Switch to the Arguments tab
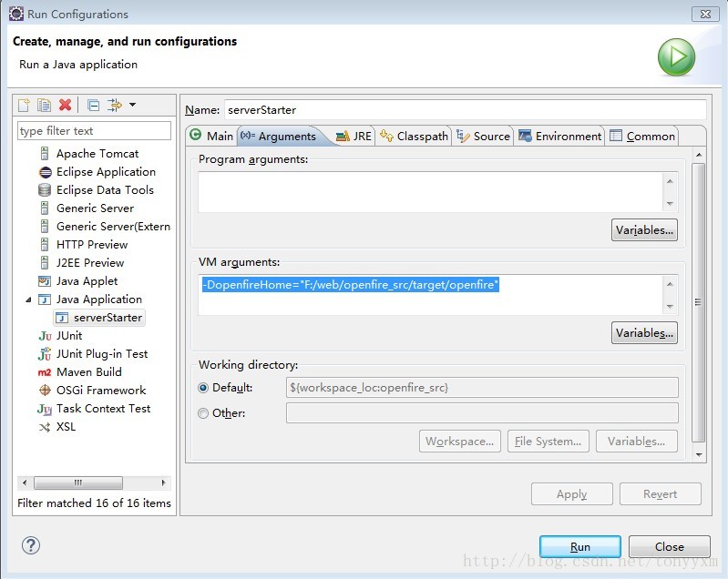Screen dimensions: 728x579 pyautogui.click(x=279, y=136)
